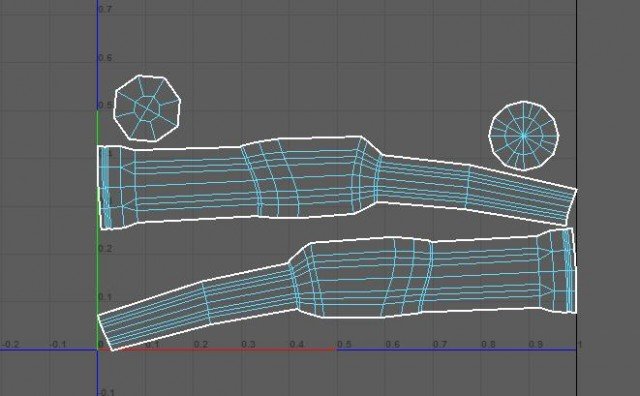
Task: Click the 0.7 label on vertical axis
Action: 105,9
